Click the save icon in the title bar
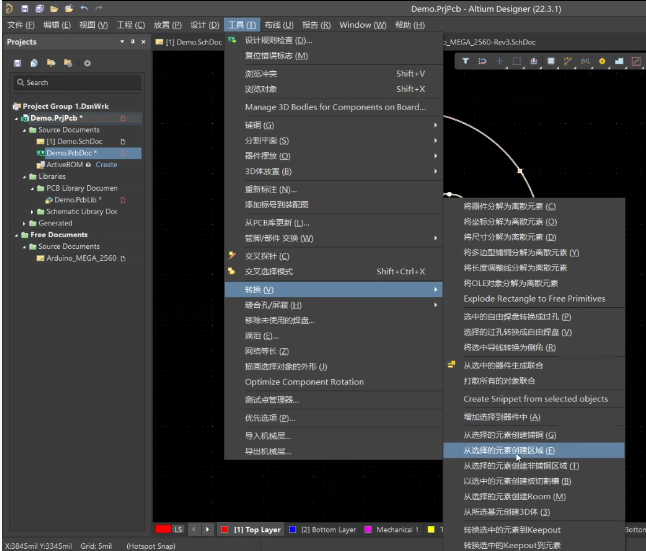The width and height of the screenshot is (646, 551). [x=25, y=8]
